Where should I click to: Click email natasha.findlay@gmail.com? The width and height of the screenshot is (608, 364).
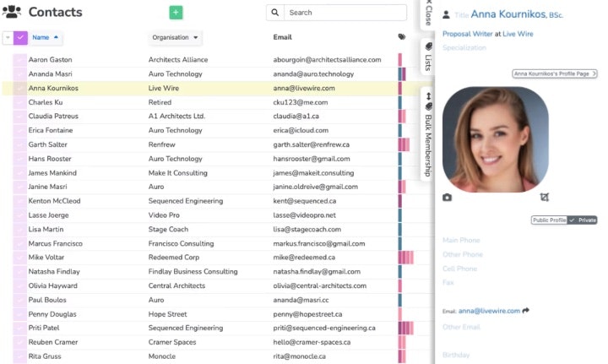coord(317,272)
